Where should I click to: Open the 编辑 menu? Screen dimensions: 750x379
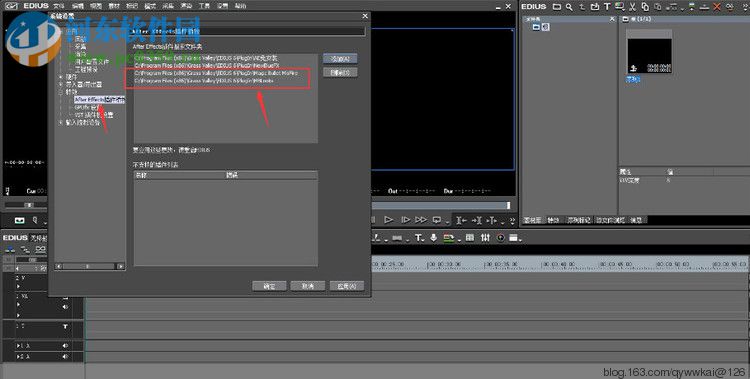pyautogui.click(x=77, y=6)
